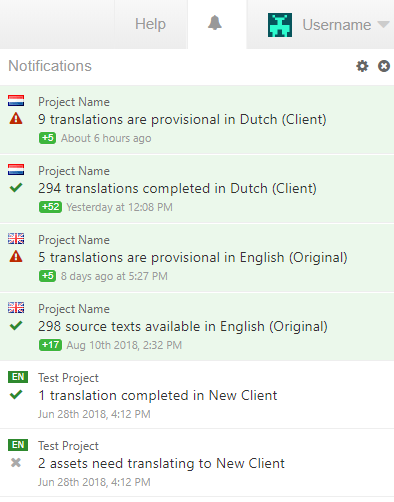
Task: Click warning triangle for English provisional
Action: [16, 257]
